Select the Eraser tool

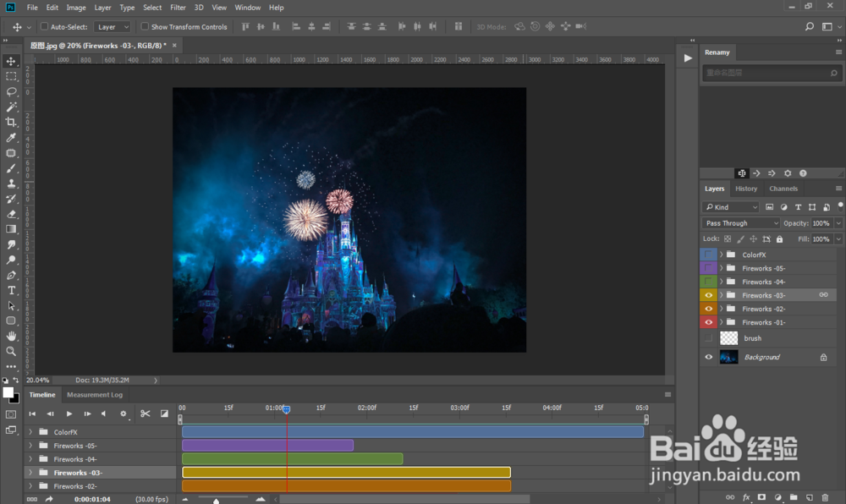point(11,214)
